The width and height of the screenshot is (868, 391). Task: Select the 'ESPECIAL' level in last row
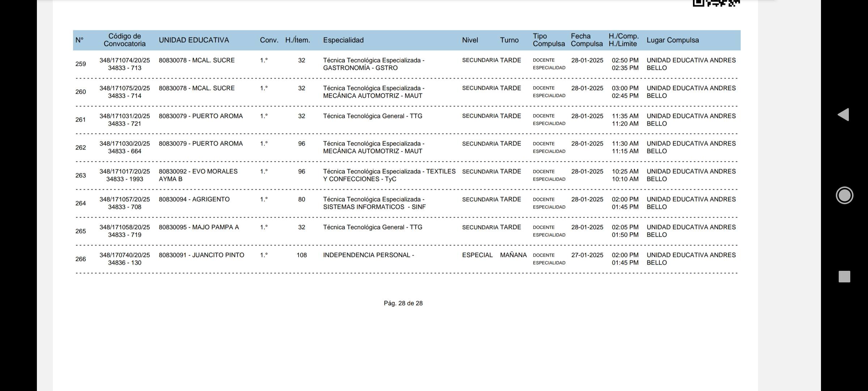(477, 255)
